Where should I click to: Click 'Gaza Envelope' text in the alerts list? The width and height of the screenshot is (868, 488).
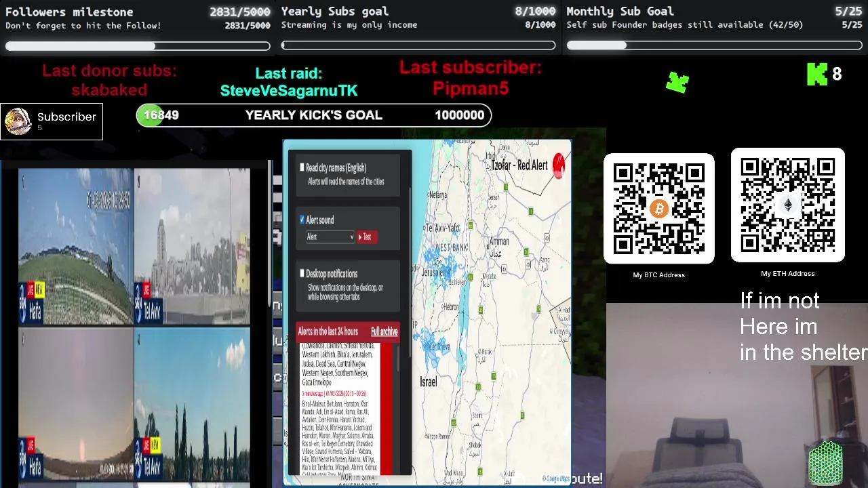[x=317, y=383]
